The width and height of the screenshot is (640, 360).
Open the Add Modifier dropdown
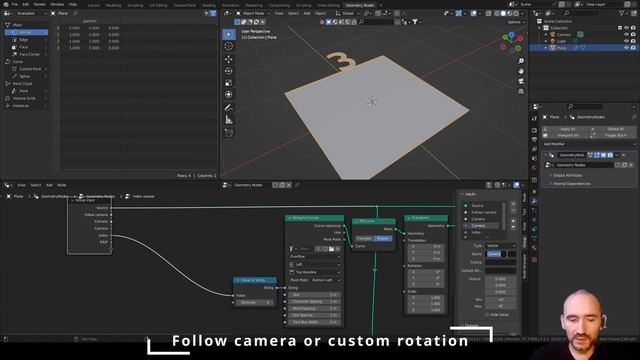[x=589, y=144]
